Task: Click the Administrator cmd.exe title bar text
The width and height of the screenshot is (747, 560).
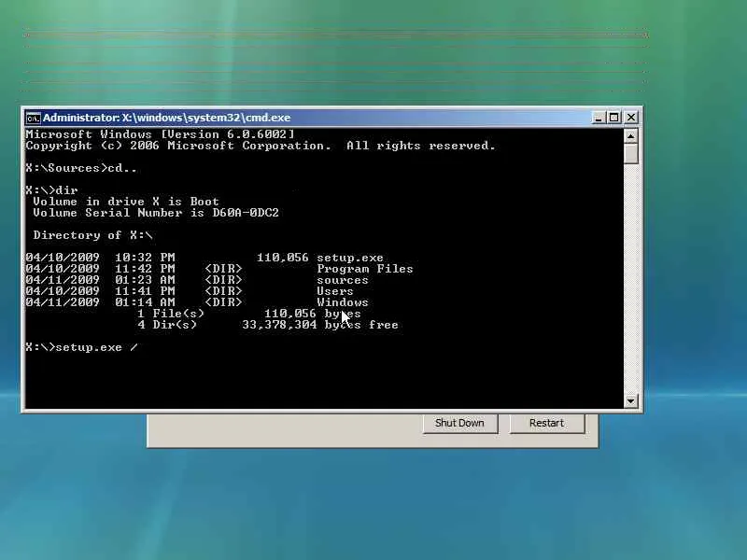Action: 167,118
